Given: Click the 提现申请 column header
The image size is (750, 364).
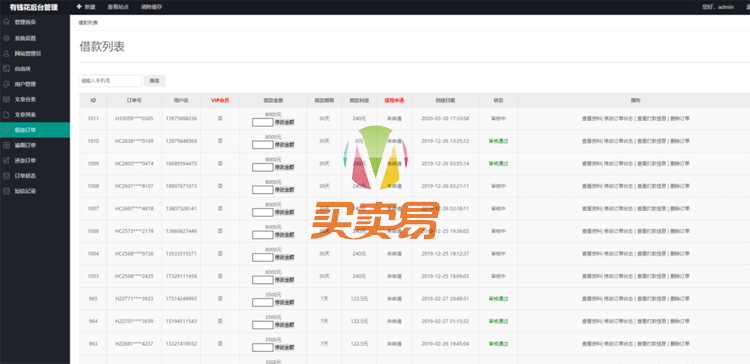Looking at the screenshot, I should (x=394, y=100).
